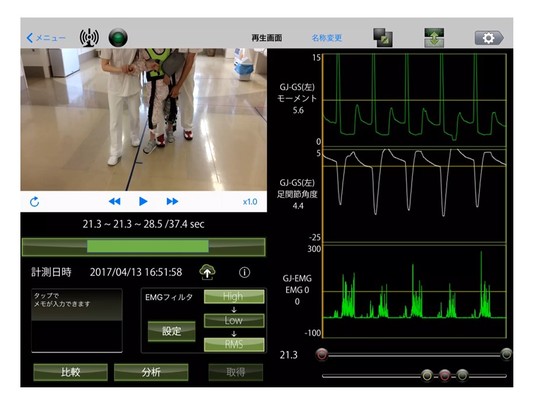Open the overlapping windows layout icon

[383, 38]
